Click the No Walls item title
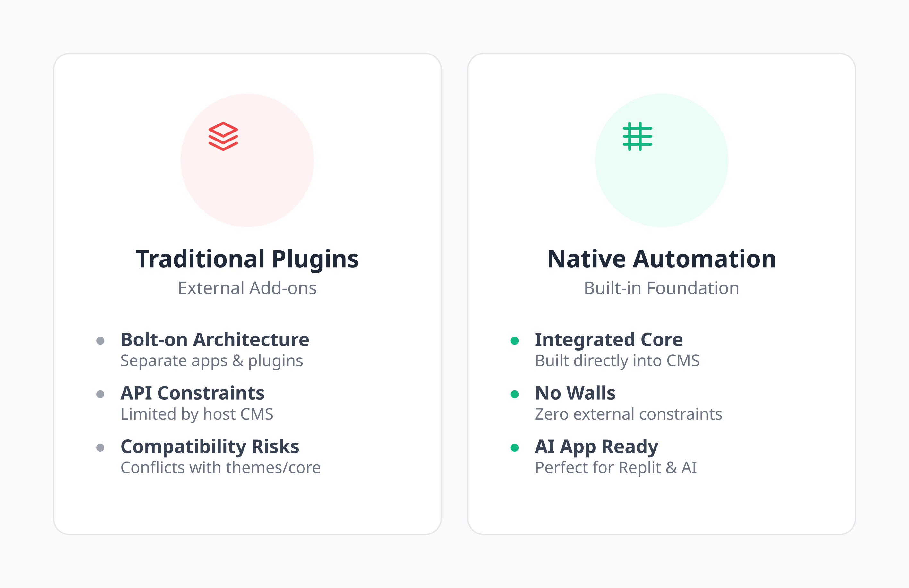 [575, 393]
